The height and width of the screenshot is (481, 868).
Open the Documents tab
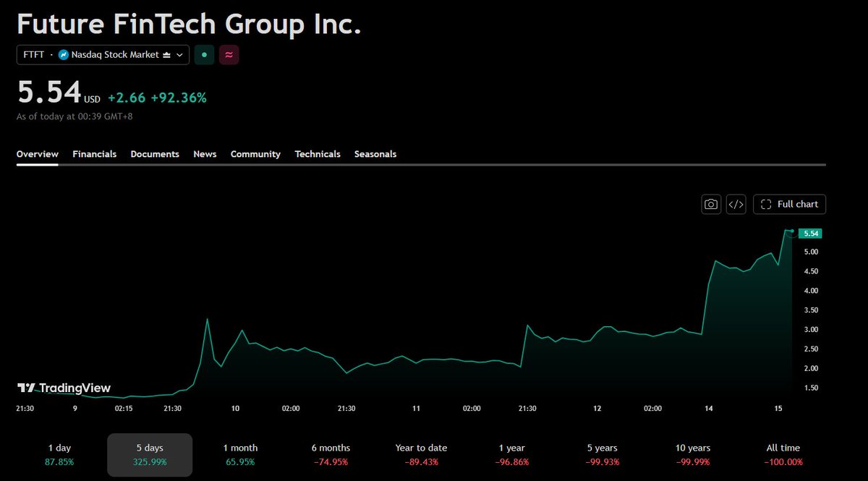(x=155, y=154)
